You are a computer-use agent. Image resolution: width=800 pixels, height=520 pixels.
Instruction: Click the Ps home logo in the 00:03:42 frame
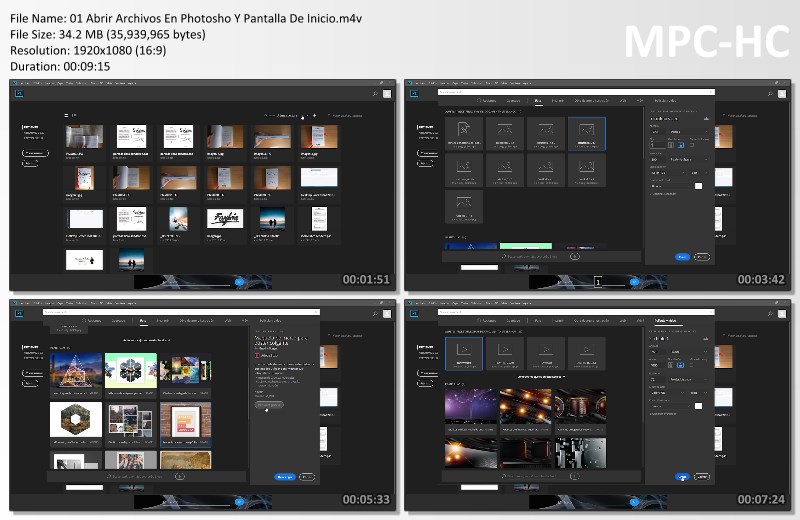pos(414,93)
